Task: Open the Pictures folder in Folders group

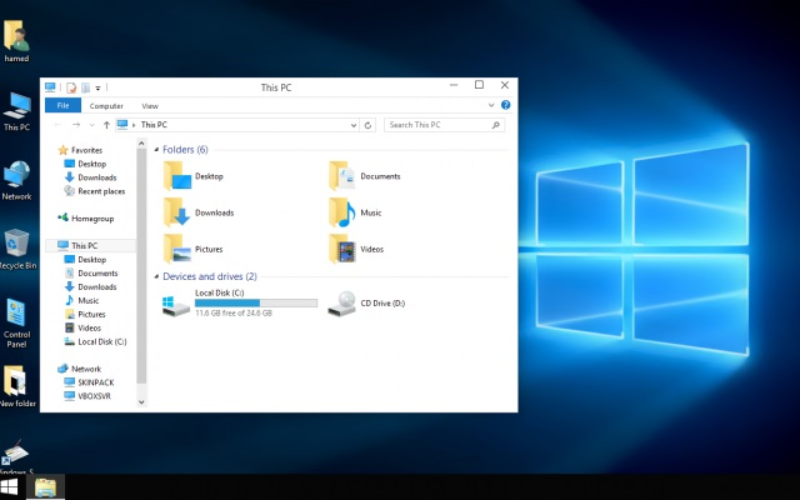Action: (x=194, y=249)
